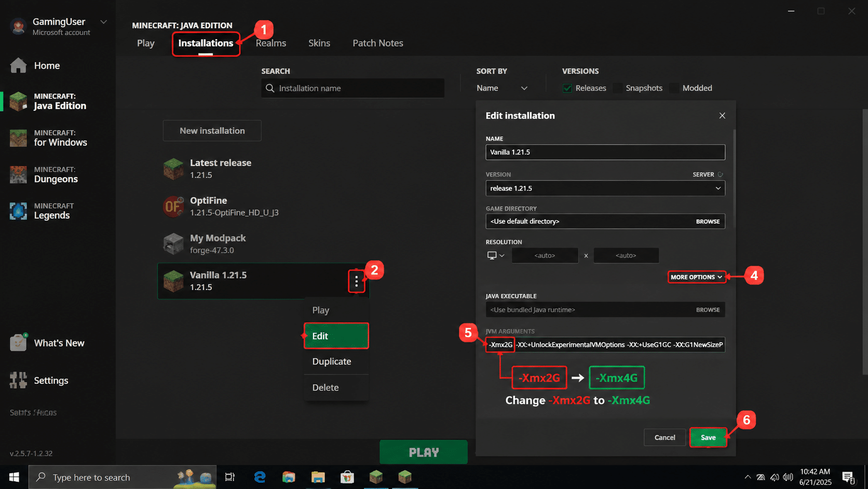Click BROWSE for Java executable

pyautogui.click(x=708, y=310)
